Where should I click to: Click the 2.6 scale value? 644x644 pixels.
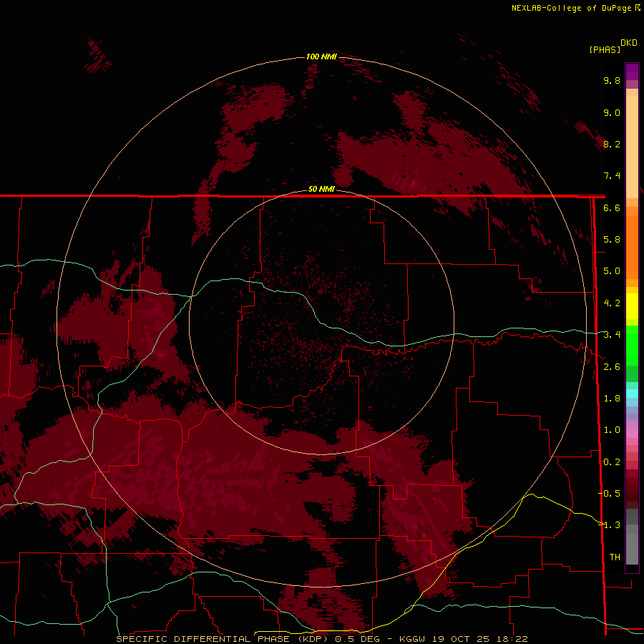612,367
